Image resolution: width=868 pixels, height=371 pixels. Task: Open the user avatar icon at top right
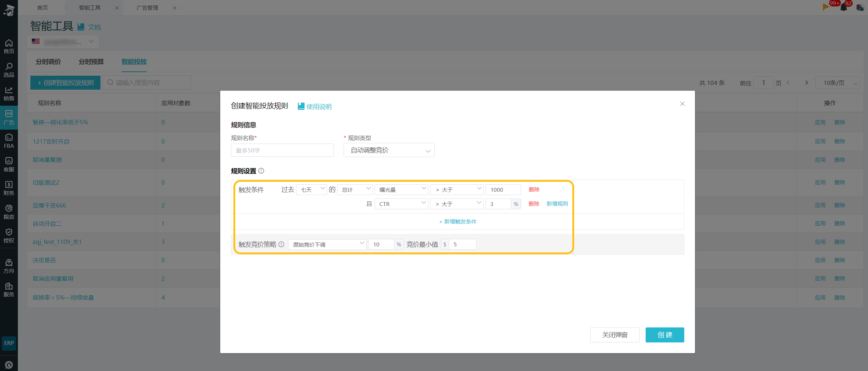coord(860,7)
